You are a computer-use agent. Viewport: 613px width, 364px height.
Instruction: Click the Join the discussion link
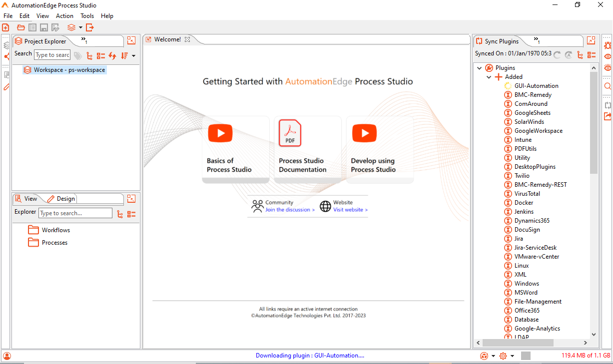tap(290, 210)
